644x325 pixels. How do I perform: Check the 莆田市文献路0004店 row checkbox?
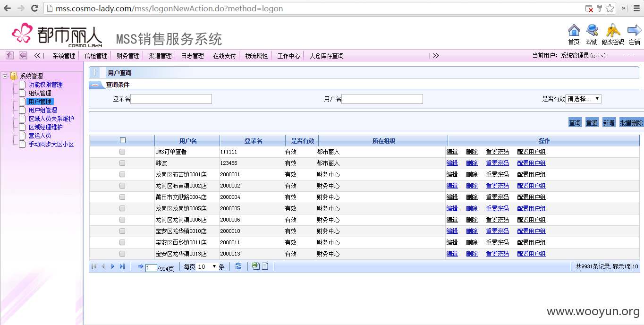[122, 197]
